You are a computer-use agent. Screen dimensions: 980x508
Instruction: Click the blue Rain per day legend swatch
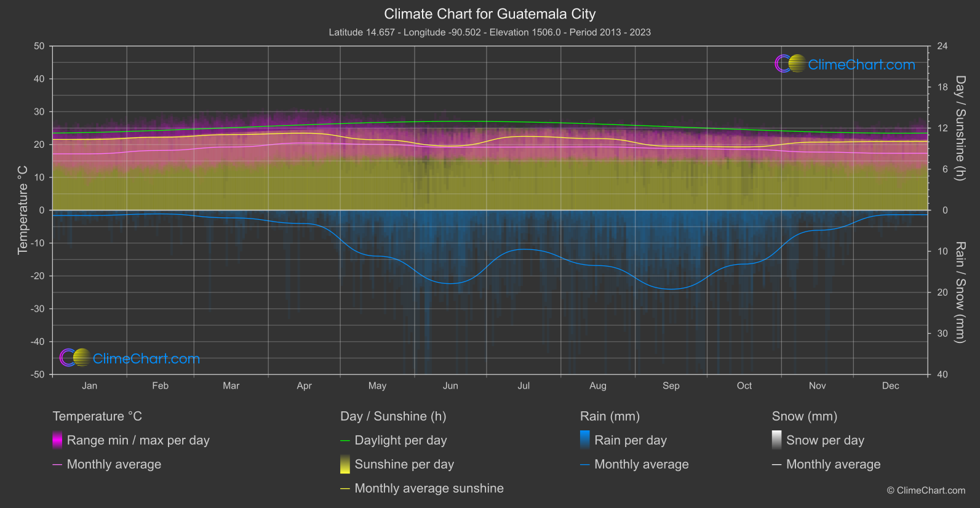(585, 440)
